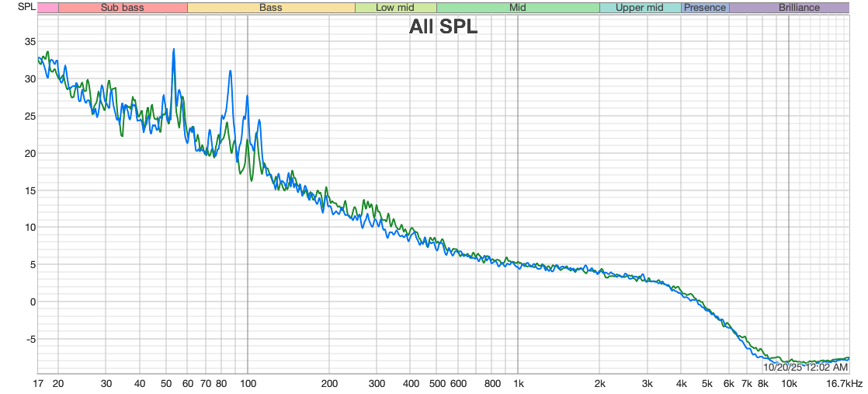Screen dimensions: 868x394
Task: Select the Mid frequency band header
Action: (517, 8)
